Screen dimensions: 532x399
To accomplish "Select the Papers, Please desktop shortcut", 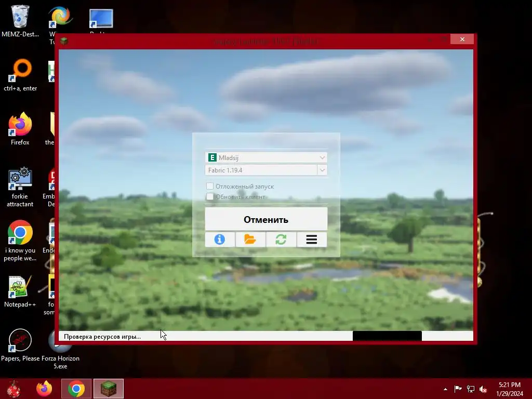I will click(20, 345).
